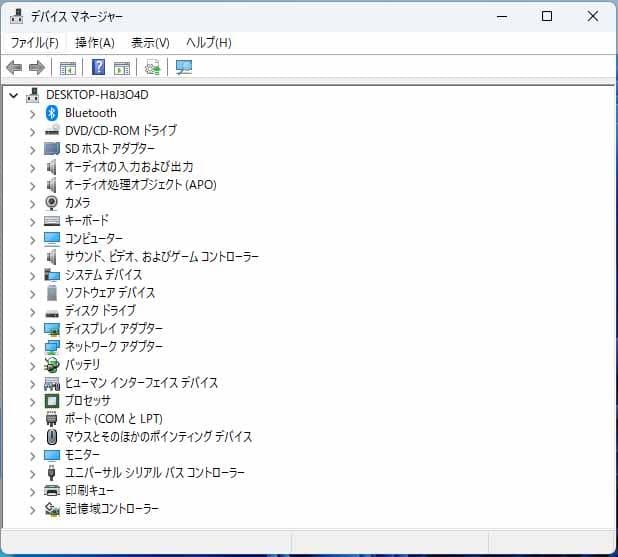Click the Forward arrow toolbar icon

pyautogui.click(x=37, y=67)
